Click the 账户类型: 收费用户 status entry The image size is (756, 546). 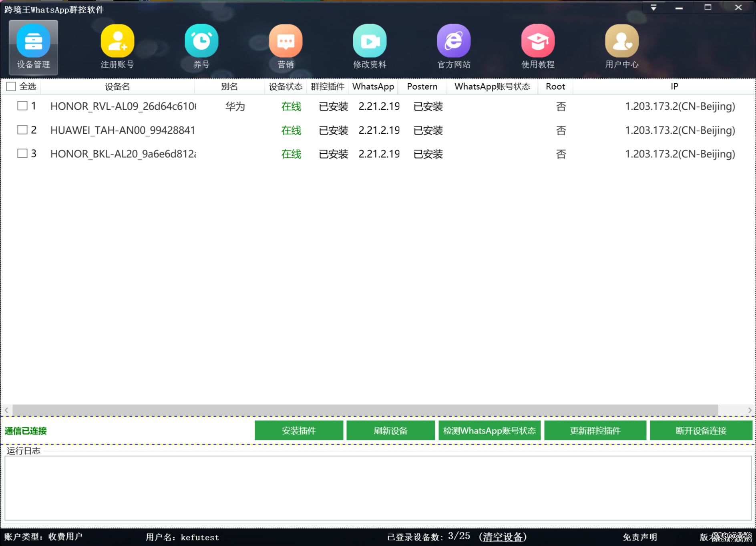point(43,537)
